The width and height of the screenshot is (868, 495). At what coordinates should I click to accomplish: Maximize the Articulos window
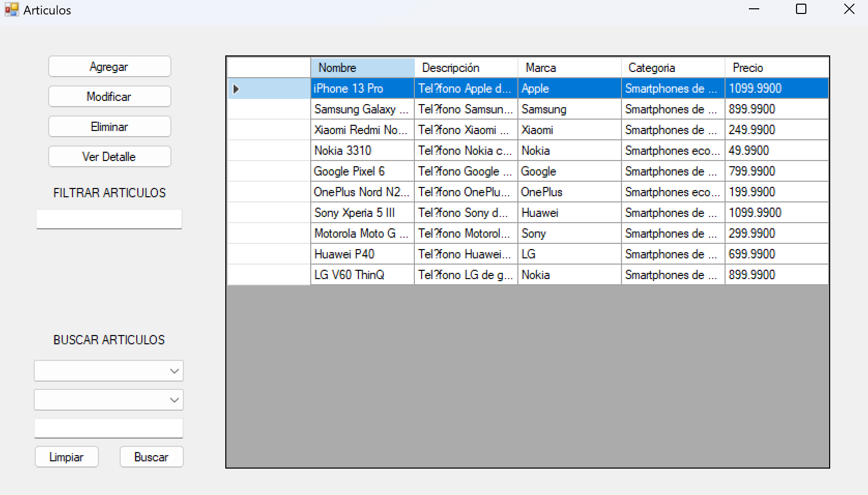[801, 9]
